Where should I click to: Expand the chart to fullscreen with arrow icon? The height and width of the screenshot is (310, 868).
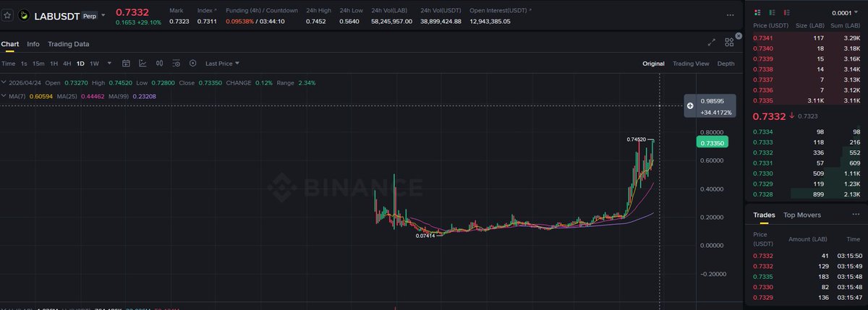tap(712, 43)
